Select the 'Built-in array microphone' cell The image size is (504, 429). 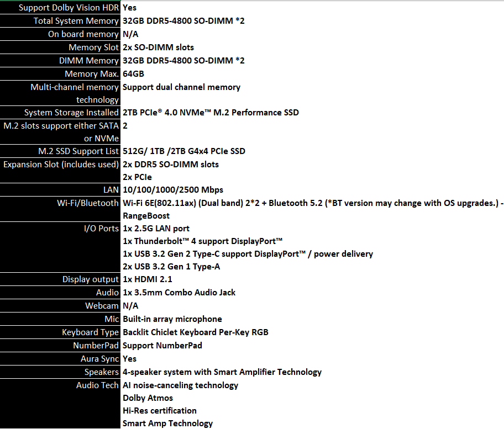[172, 319]
